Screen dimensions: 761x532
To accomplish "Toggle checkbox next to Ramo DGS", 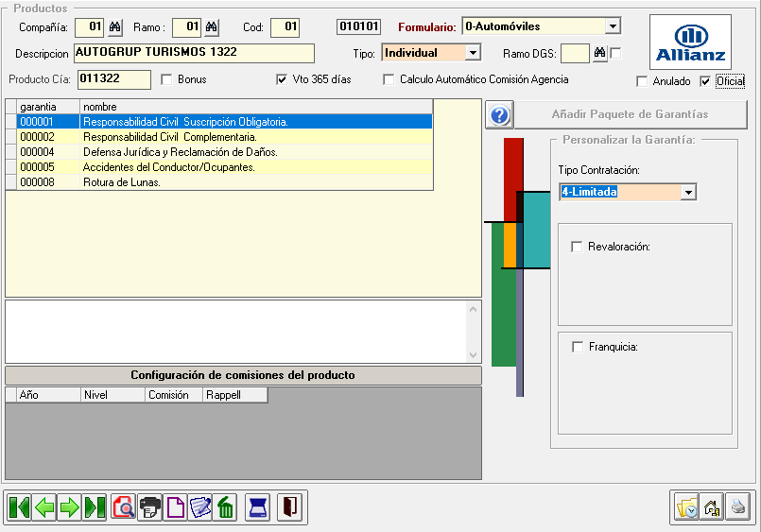I will click(x=615, y=53).
